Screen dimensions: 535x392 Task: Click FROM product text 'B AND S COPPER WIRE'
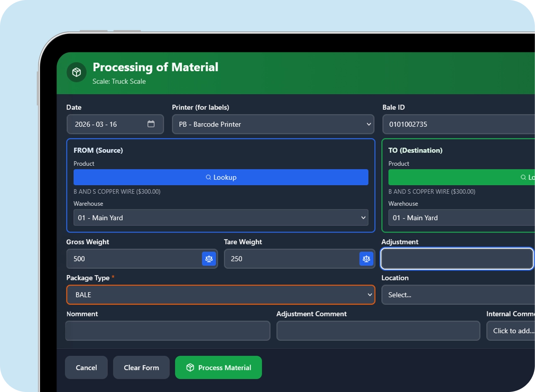pyautogui.click(x=117, y=192)
